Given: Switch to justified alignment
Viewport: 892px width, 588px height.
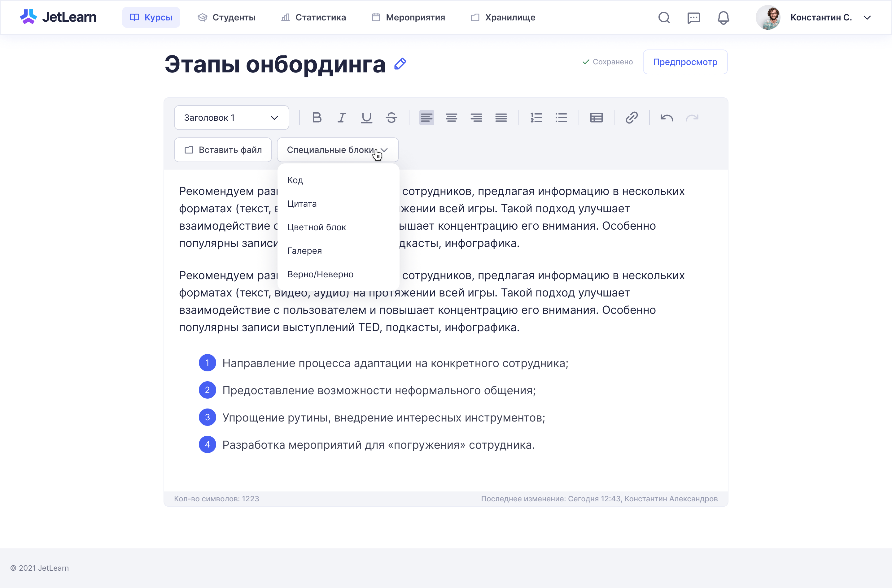Looking at the screenshot, I should [x=501, y=118].
